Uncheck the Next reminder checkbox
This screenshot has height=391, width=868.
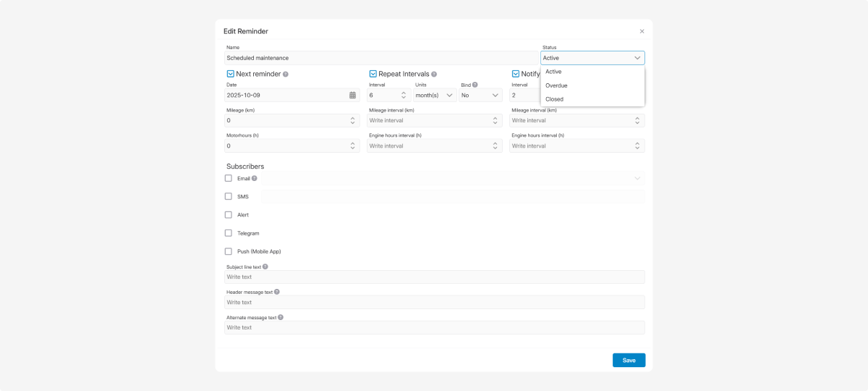click(x=231, y=74)
